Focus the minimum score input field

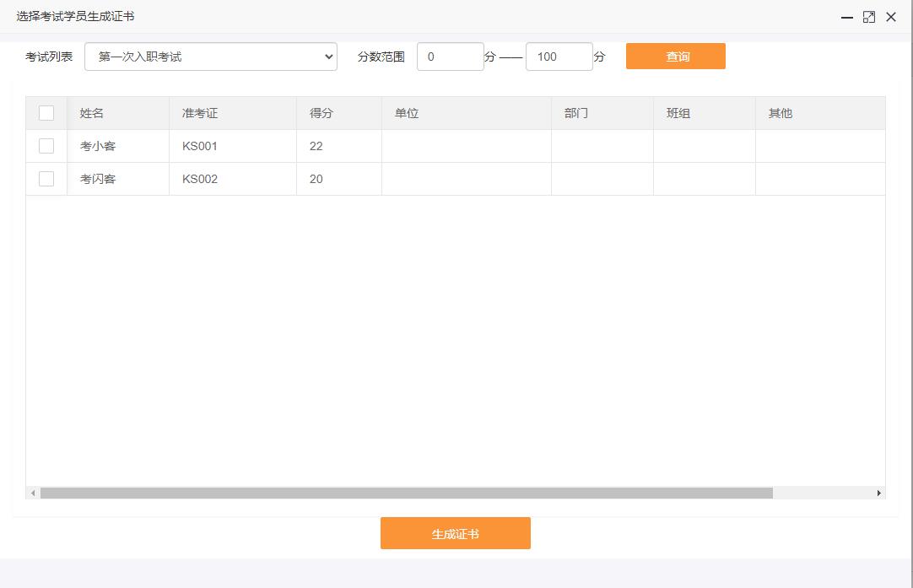(450, 57)
